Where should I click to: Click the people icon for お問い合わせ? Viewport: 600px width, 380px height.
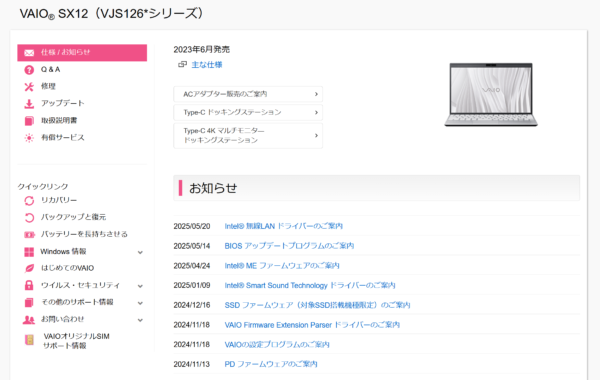click(29, 320)
